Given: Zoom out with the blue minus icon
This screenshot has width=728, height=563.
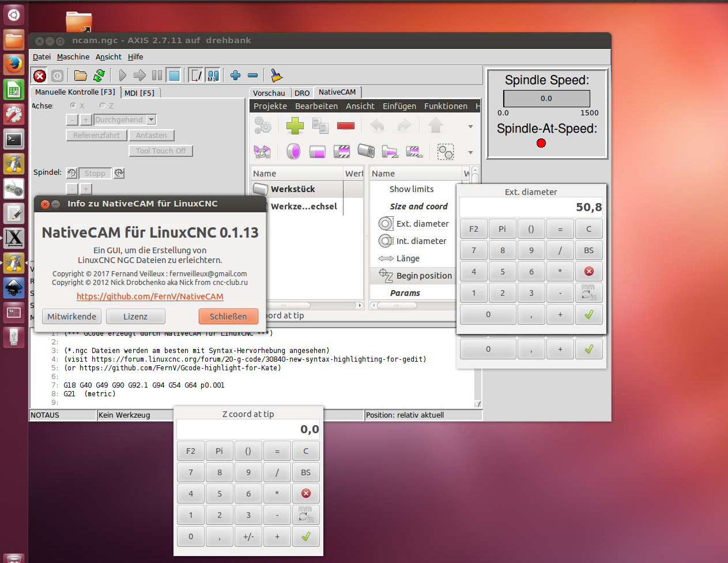Looking at the screenshot, I should (x=252, y=76).
